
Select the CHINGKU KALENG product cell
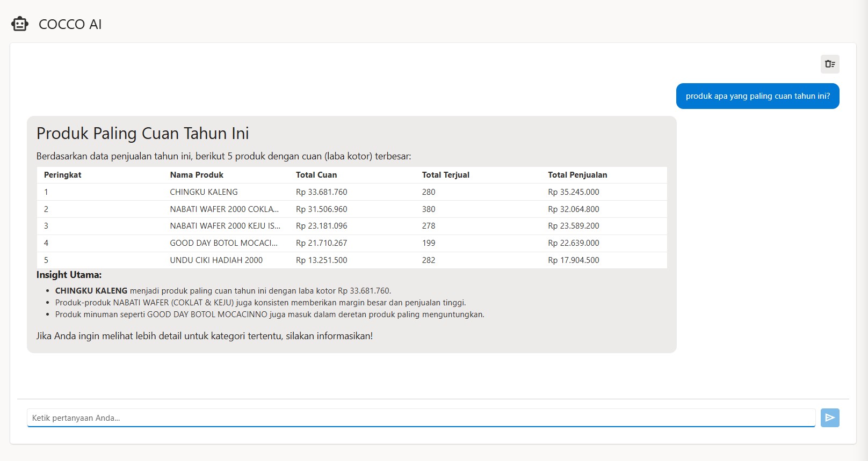204,192
